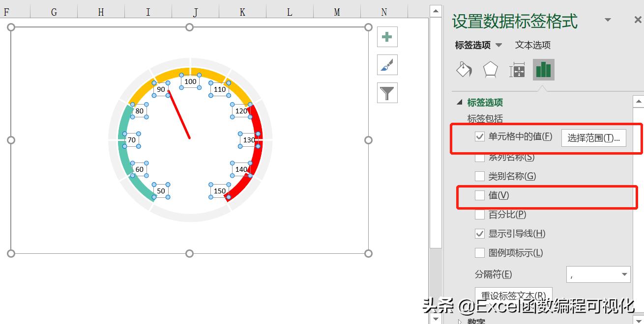
Task: Select the label options bar chart icon
Action: tap(543, 70)
